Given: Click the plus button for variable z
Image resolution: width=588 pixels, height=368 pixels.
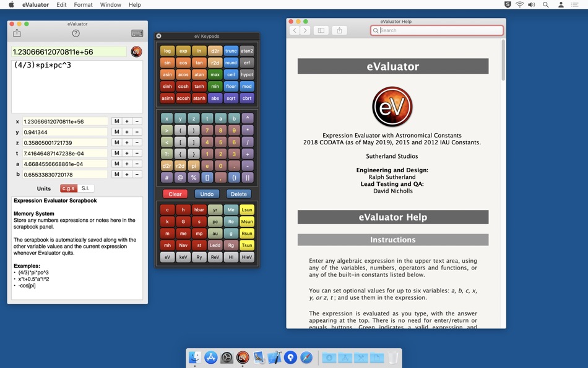Looking at the screenshot, I should tap(127, 142).
